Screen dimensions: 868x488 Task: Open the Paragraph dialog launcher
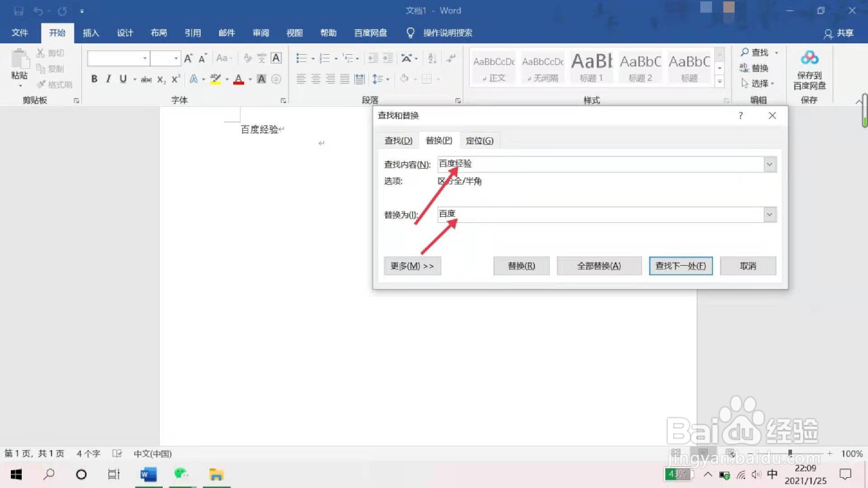coord(458,101)
